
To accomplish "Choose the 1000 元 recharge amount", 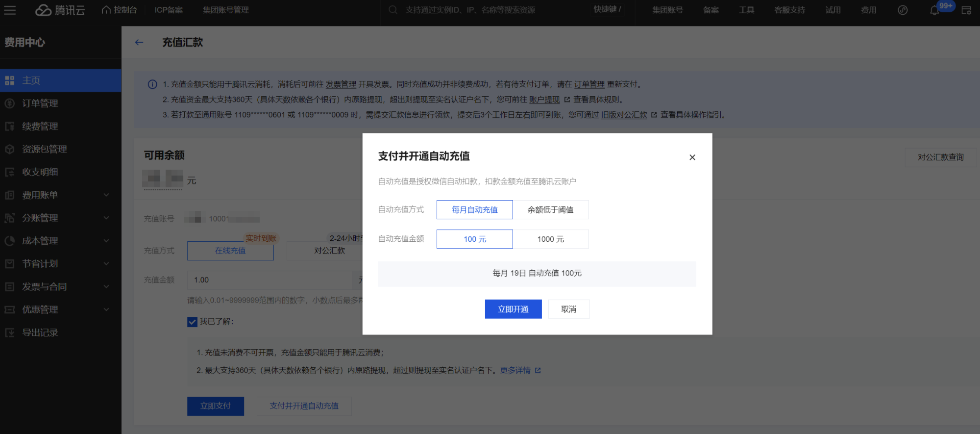I will [x=550, y=239].
